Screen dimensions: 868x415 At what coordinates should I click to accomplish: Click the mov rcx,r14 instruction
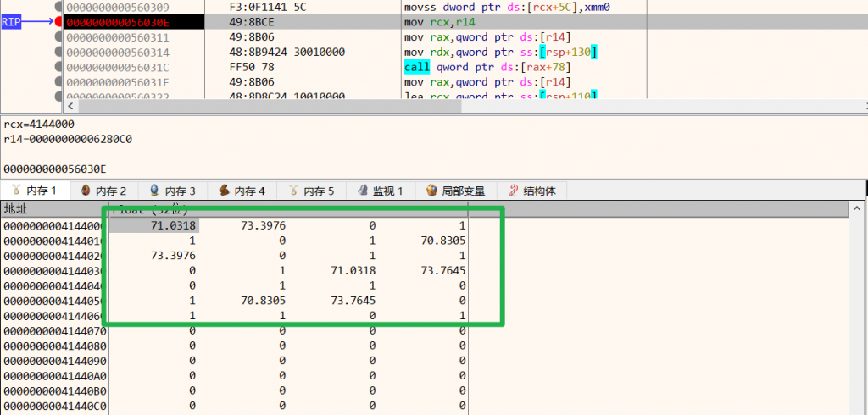coord(441,23)
